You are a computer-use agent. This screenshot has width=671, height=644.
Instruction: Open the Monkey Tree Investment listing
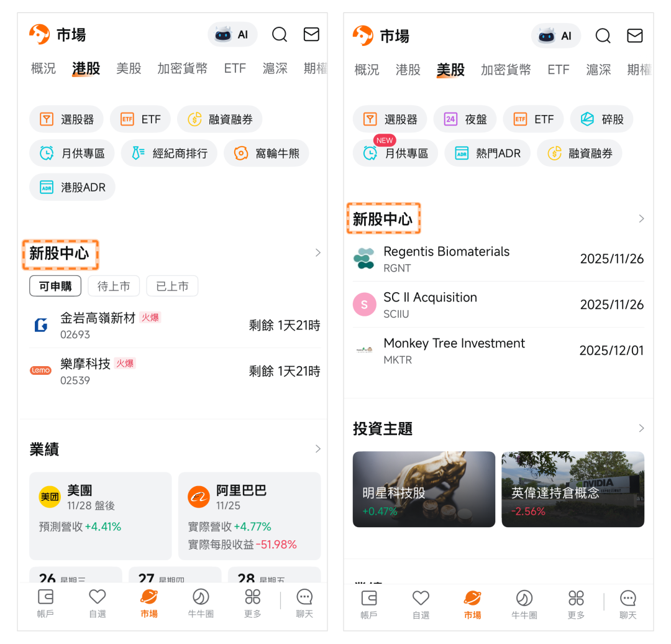coord(498,351)
